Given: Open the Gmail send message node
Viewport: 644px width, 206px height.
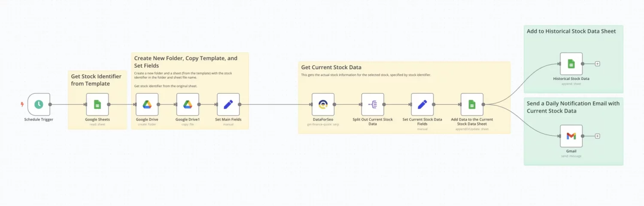Looking at the screenshot, I should point(571,136).
